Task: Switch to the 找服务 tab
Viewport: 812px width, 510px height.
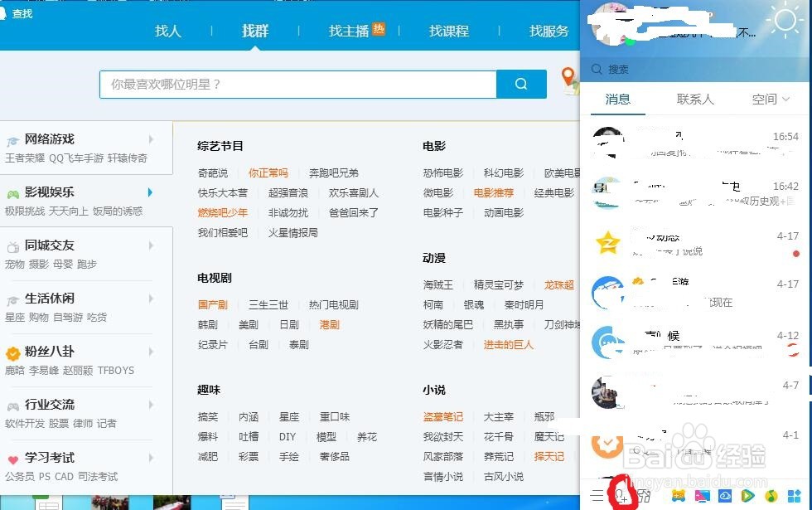Action: 549,32
